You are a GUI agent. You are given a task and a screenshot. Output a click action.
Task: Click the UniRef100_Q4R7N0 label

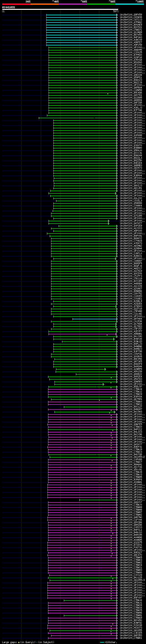tap(131, 517)
